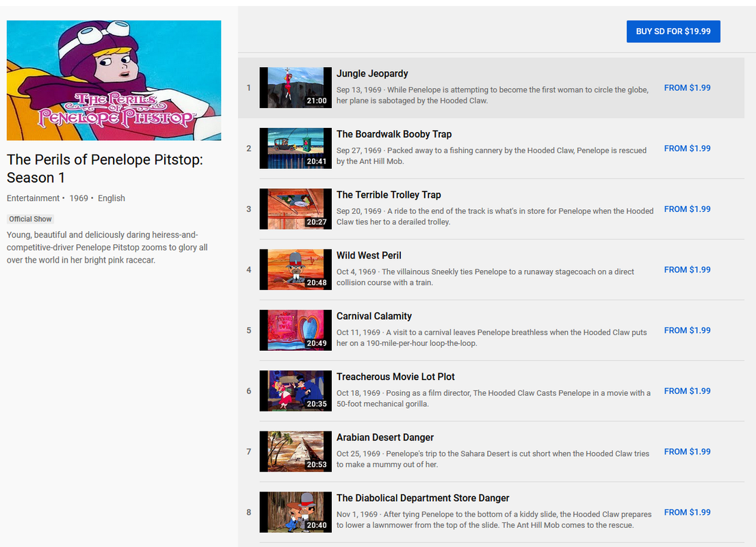The image size is (756, 547).
Task: Play The Terrible Trolley Trap thumbnail
Action: coord(296,209)
